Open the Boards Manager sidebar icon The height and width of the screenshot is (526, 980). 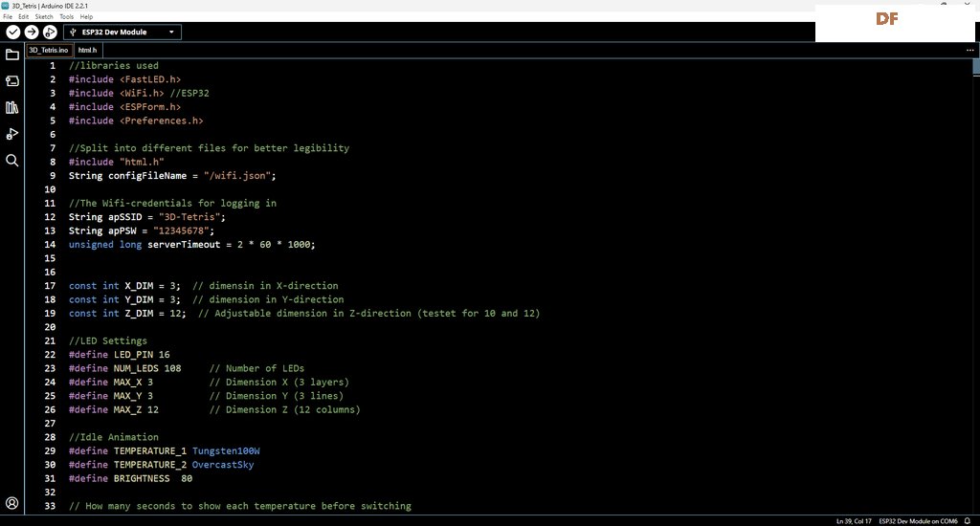pyautogui.click(x=11, y=81)
